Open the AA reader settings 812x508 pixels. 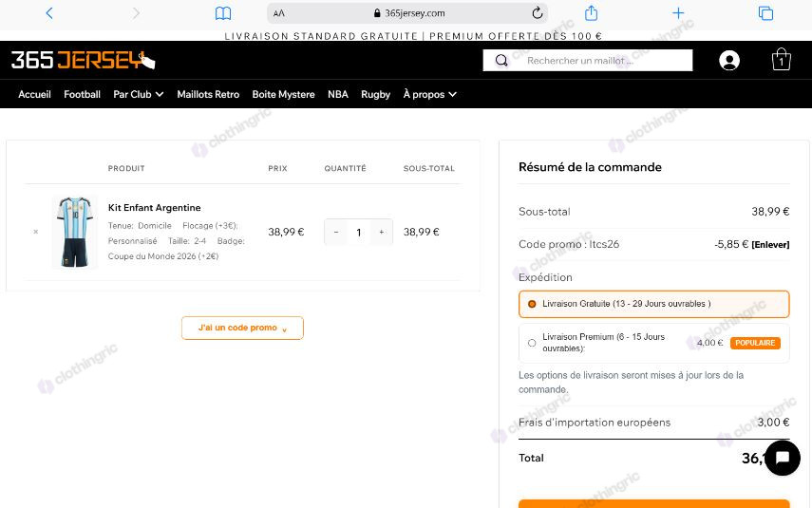278,13
